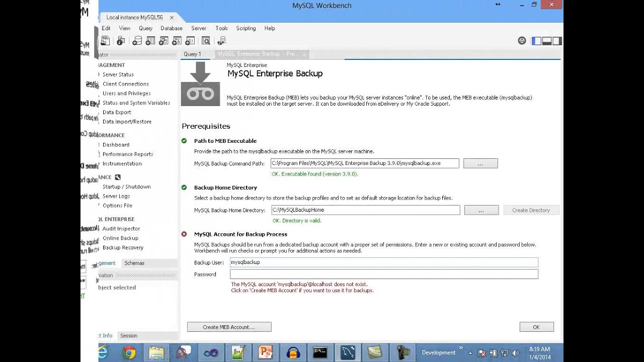Switch to MySQL Workbench taskbar icon

[348, 352]
